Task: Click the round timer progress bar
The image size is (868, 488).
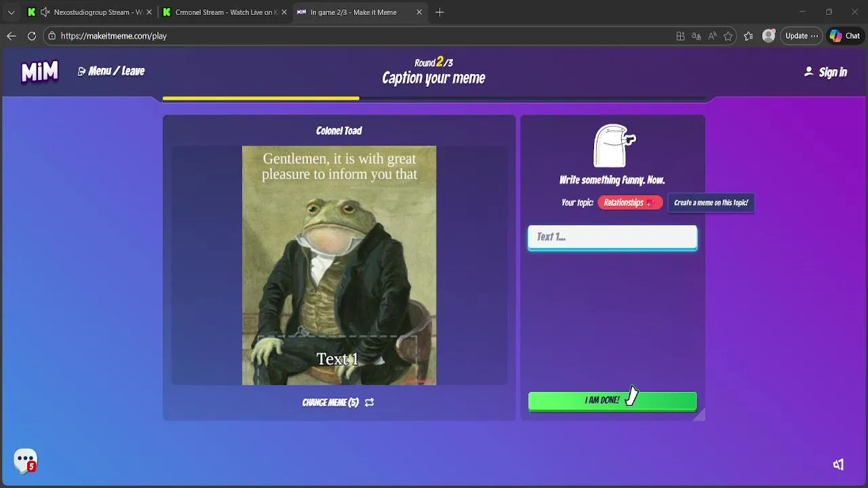Action: click(x=434, y=98)
